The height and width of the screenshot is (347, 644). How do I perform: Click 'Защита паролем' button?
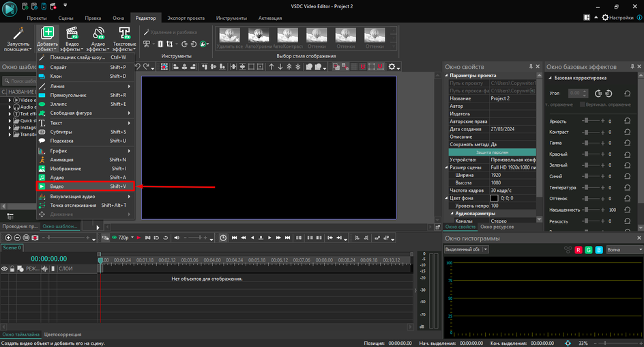(492, 152)
